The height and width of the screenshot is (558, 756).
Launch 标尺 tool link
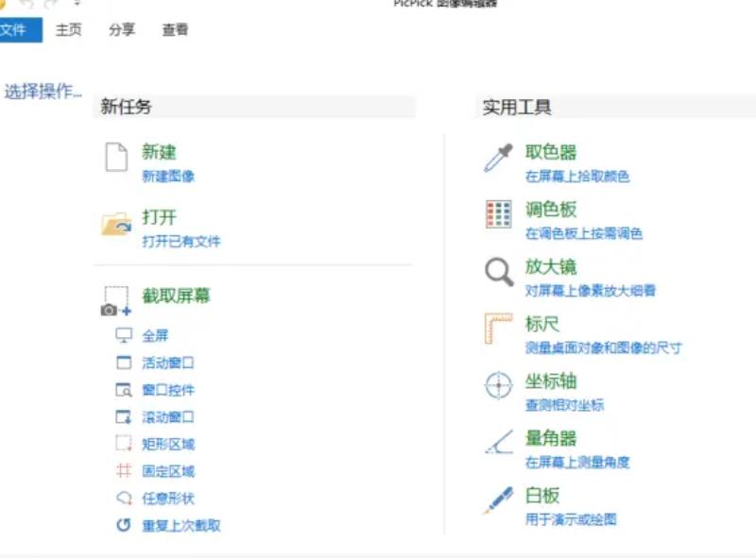(x=541, y=324)
